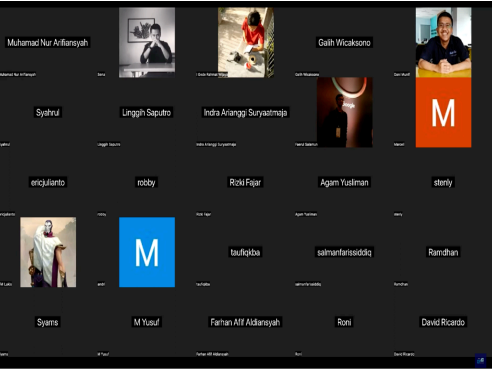Click the Galih Wicaksono name label

344,43
